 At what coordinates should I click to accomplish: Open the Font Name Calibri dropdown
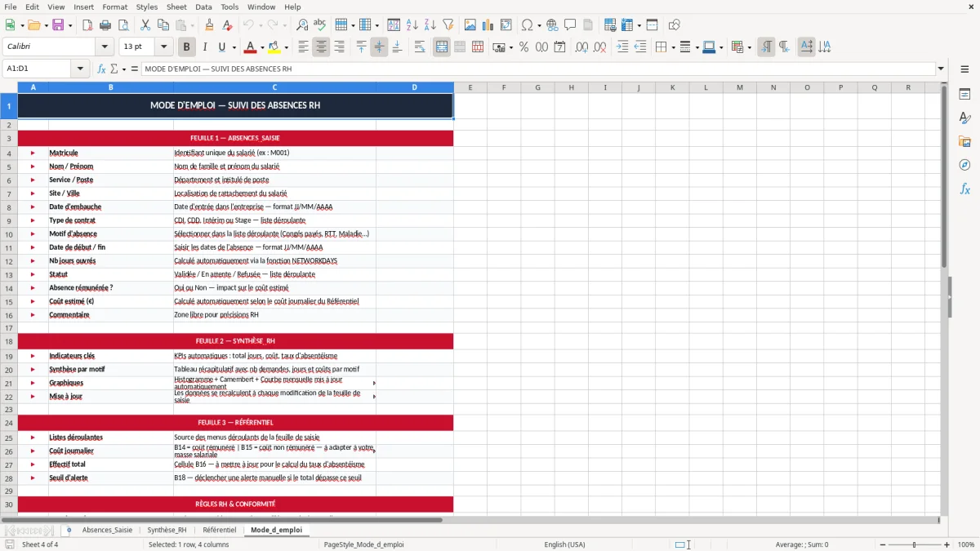(104, 47)
